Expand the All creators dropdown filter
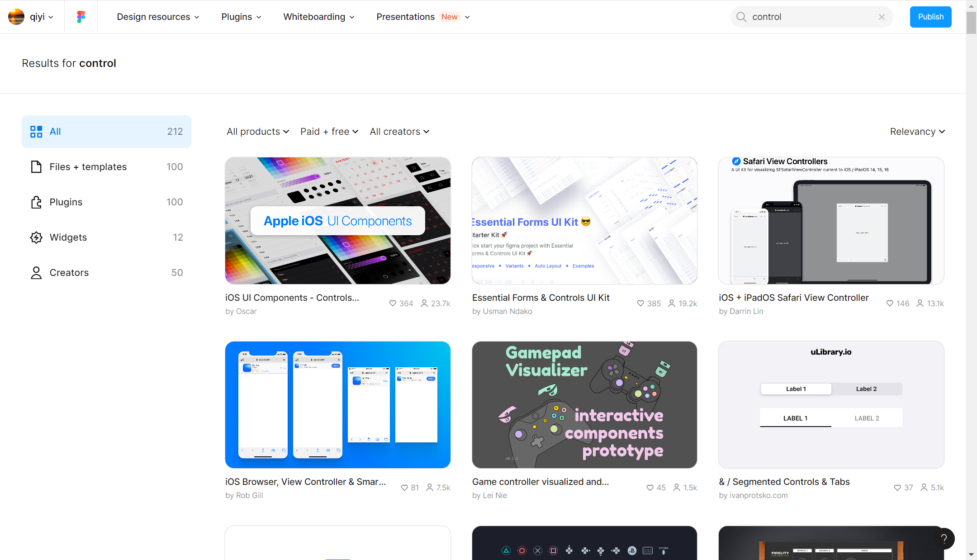Screen dimensions: 977x560 point(400,132)
